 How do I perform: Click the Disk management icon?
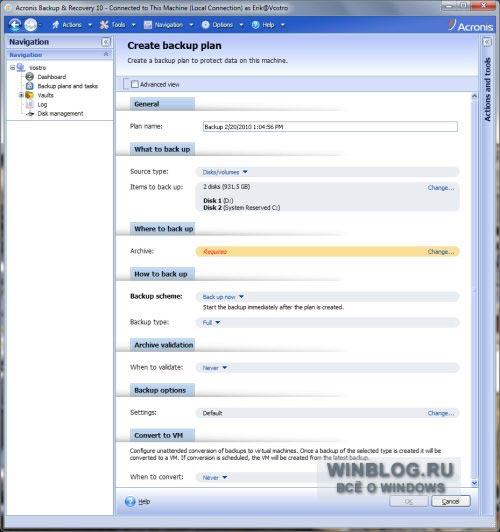click(30, 114)
